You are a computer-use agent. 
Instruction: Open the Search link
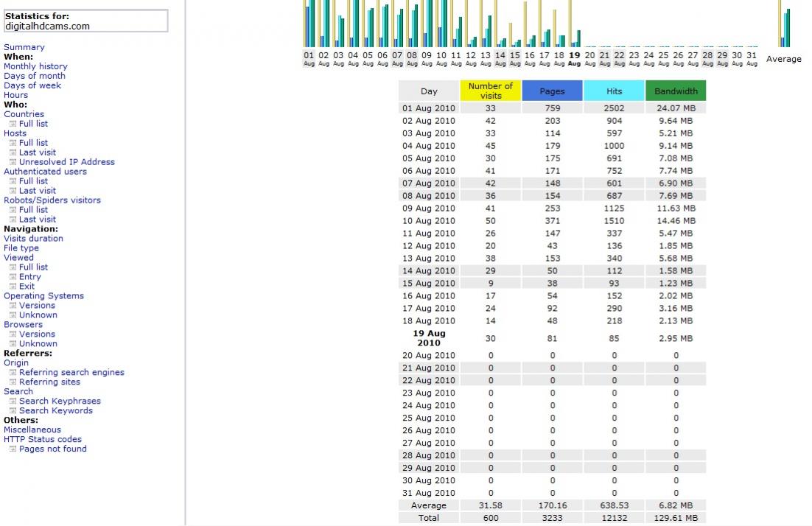click(18, 391)
